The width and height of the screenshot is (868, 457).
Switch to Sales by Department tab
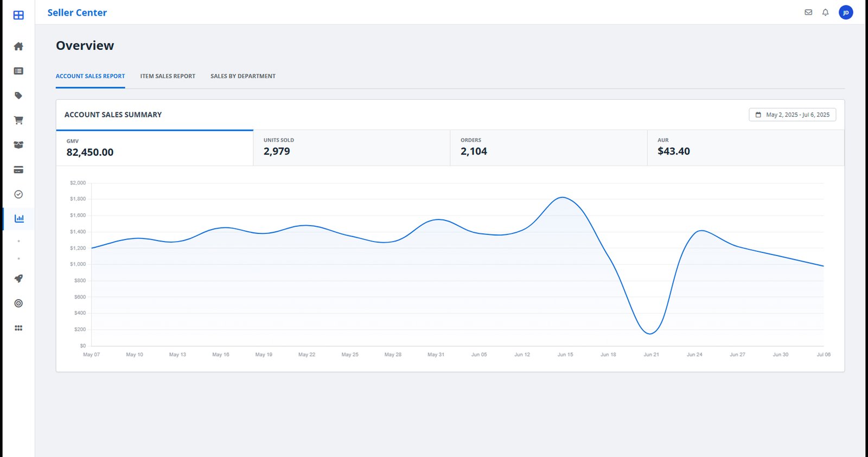[x=242, y=77]
